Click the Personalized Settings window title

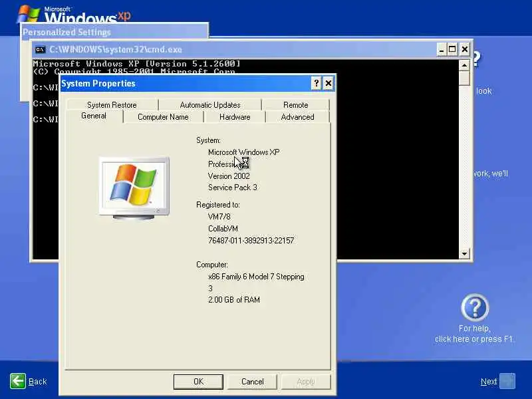click(x=67, y=32)
